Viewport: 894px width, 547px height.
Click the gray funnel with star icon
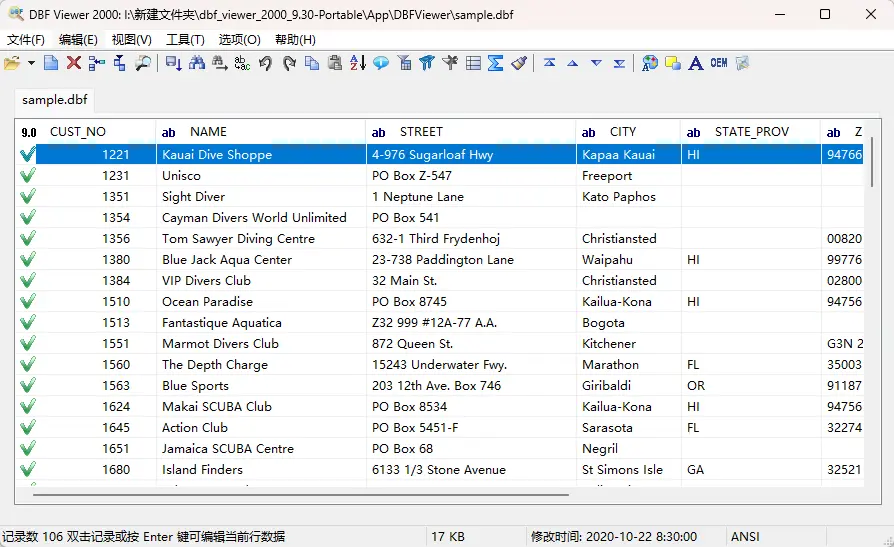450,63
